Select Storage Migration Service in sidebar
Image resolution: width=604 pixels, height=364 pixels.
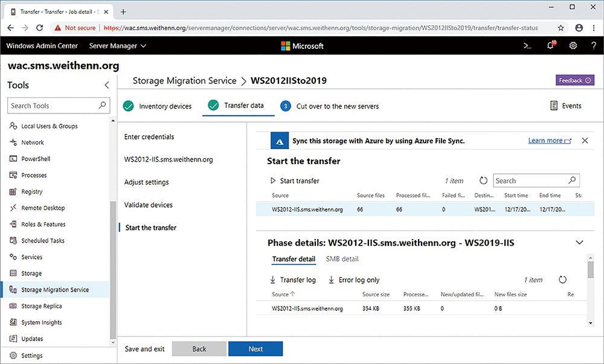click(x=56, y=289)
